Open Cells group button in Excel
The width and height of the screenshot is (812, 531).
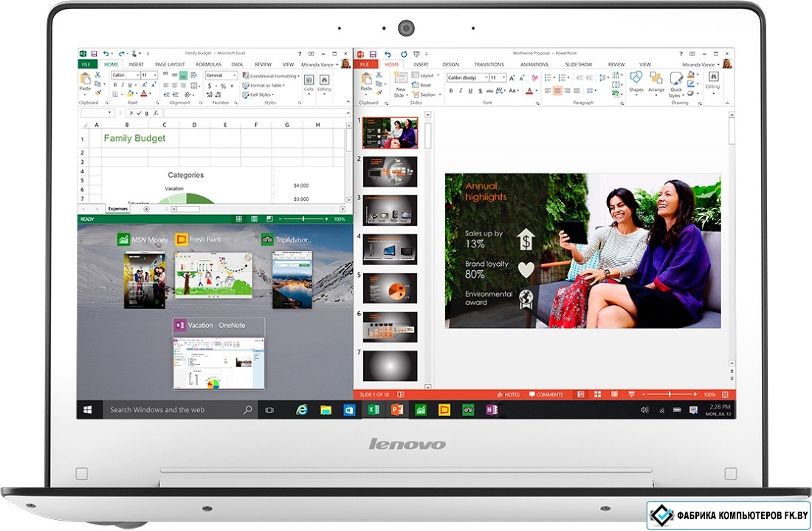click(309, 83)
